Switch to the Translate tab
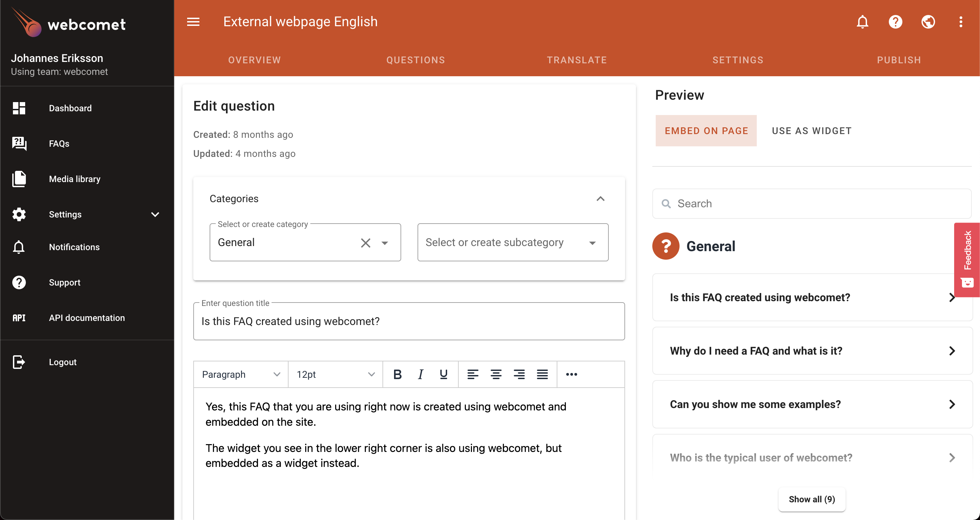This screenshot has height=520, width=980. point(577,60)
